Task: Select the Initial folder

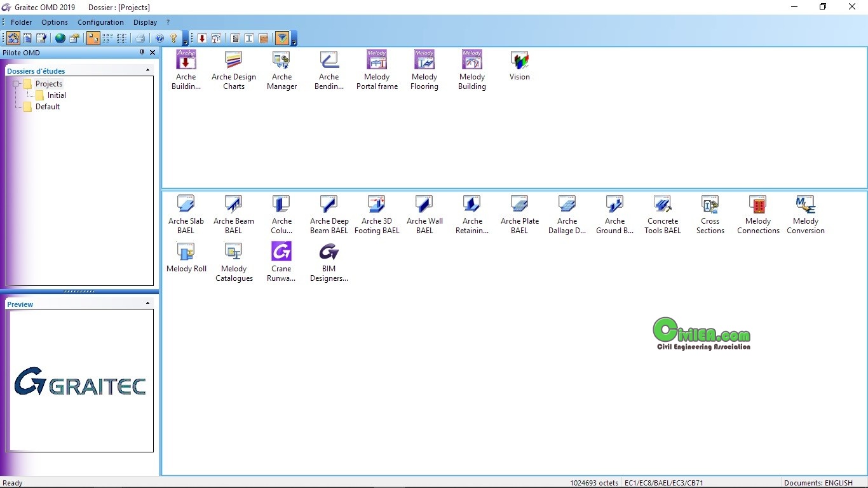Action: click(x=57, y=95)
